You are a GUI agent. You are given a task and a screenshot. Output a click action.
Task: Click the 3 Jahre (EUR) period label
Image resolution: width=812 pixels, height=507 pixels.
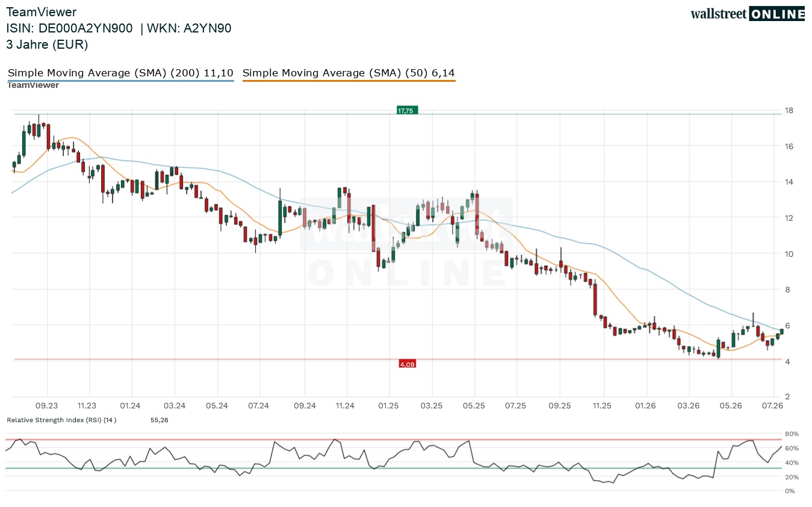[47, 44]
